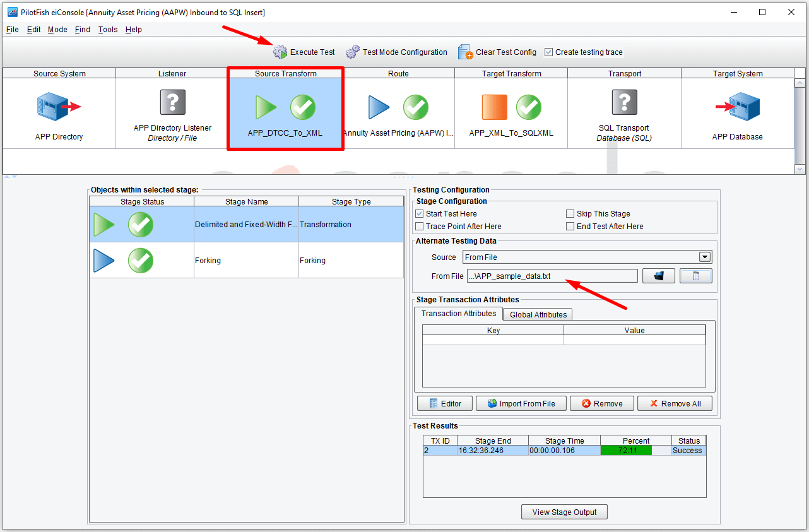
Task: Click green checkmark in Delimited row
Action: point(141,225)
